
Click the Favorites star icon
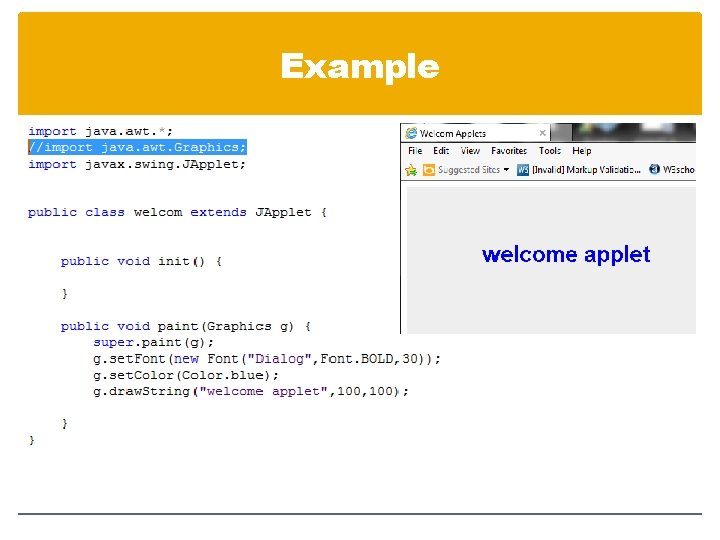click(x=411, y=170)
